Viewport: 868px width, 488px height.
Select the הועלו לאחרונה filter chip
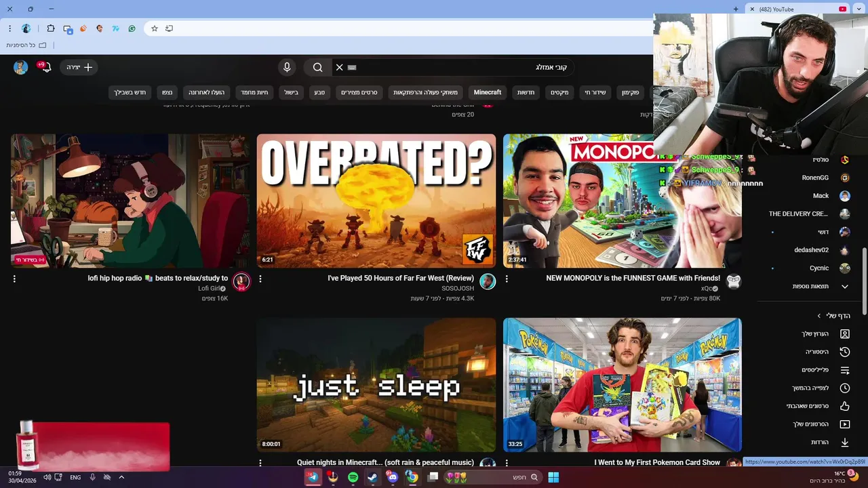pyautogui.click(x=207, y=92)
